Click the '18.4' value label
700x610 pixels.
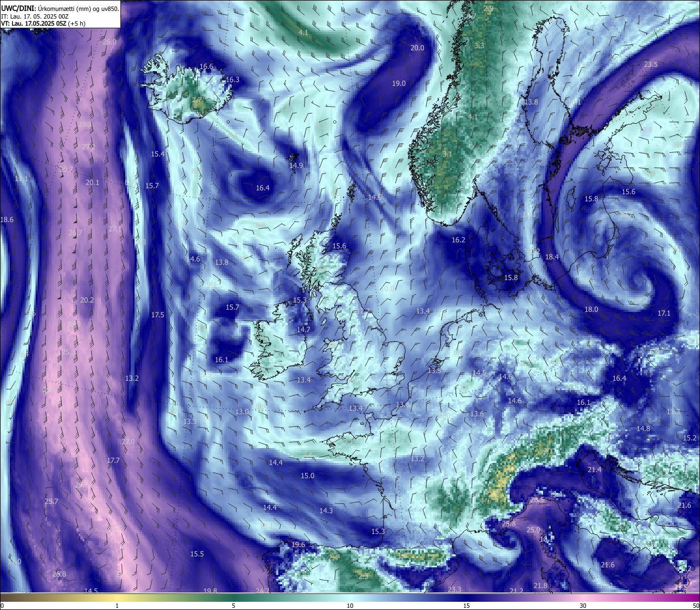tap(552, 257)
